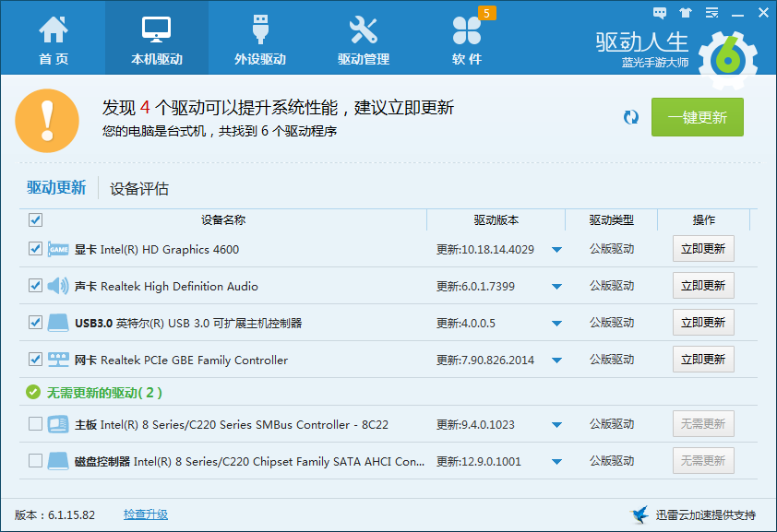Expand version dropdown for 6.0.1.7399

click(557, 286)
